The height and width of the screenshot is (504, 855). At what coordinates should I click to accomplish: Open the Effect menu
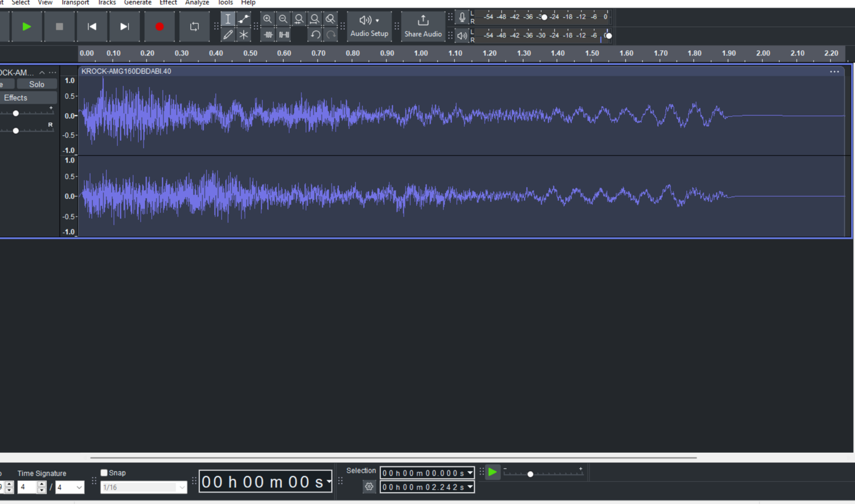pyautogui.click(x=168, y=3)
